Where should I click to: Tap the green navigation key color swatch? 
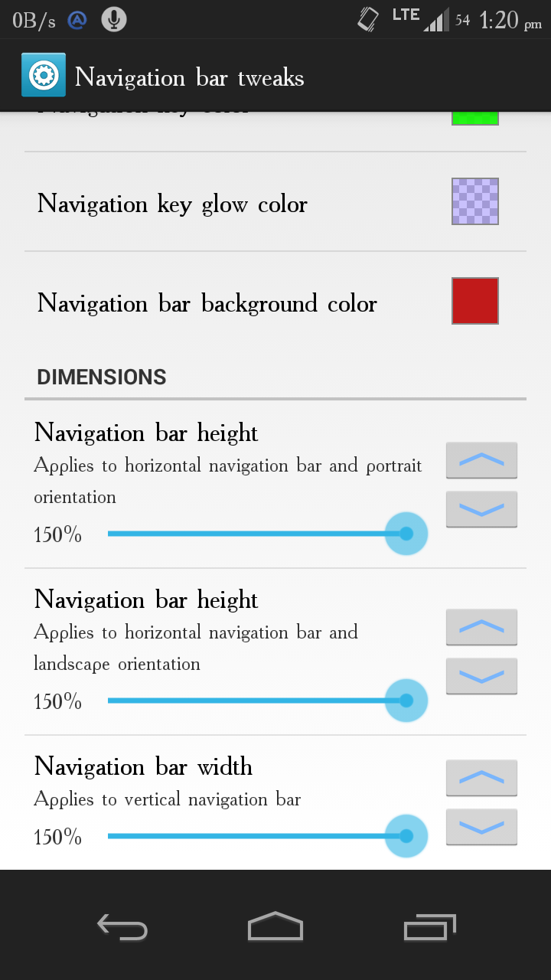(x=475, y=118)
